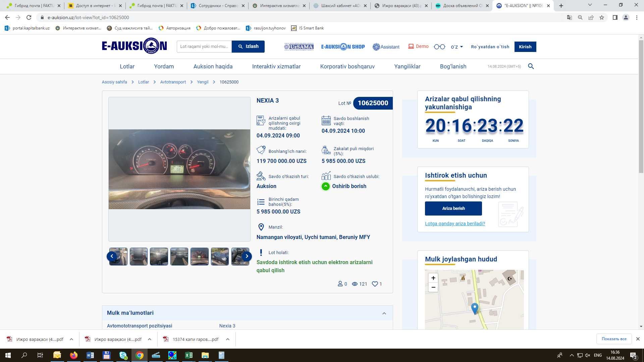Image resolution: width=644 pixels, height=362 pixels.
Task: Bookmark this page with the star
Action: (602, 17)
